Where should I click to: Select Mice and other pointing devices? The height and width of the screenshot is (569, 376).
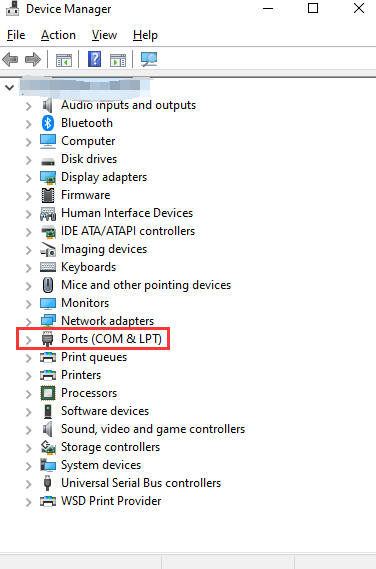coord(146,285)
